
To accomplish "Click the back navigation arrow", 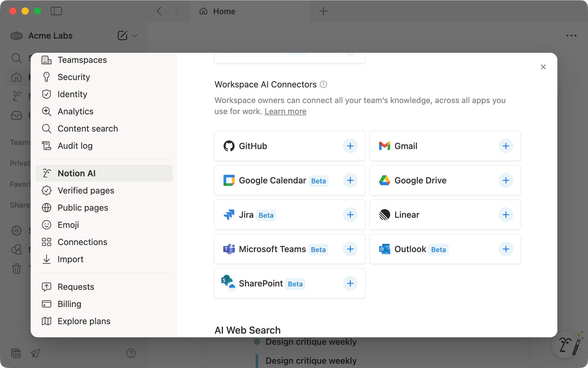I will pyautogui.click(x=159, y=11).
